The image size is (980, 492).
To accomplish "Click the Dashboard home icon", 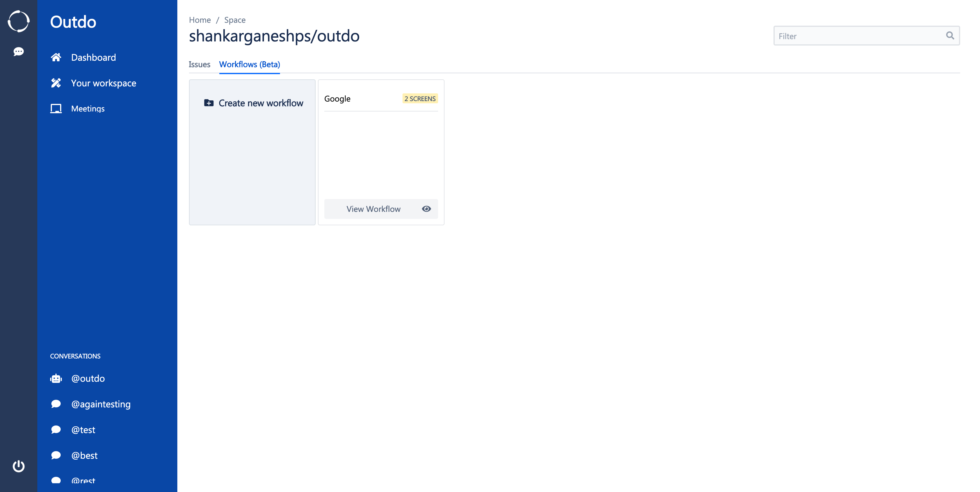I will [x=56, y=57].
